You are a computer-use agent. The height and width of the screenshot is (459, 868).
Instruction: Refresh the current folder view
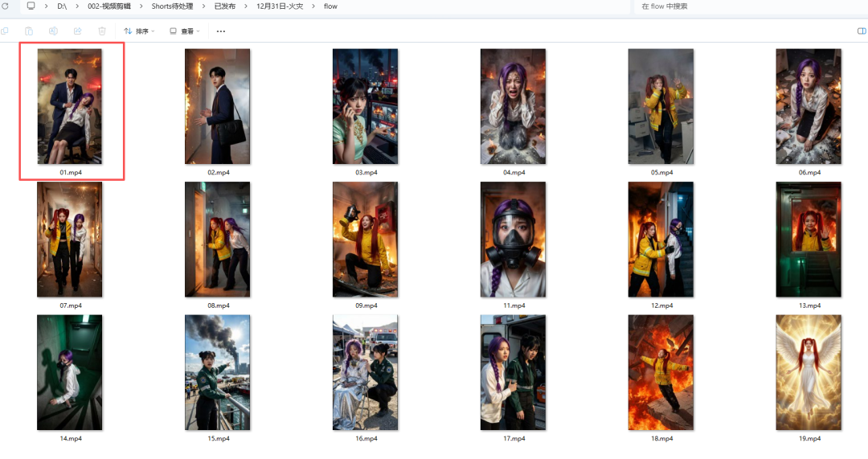click(x=5, y=6)
